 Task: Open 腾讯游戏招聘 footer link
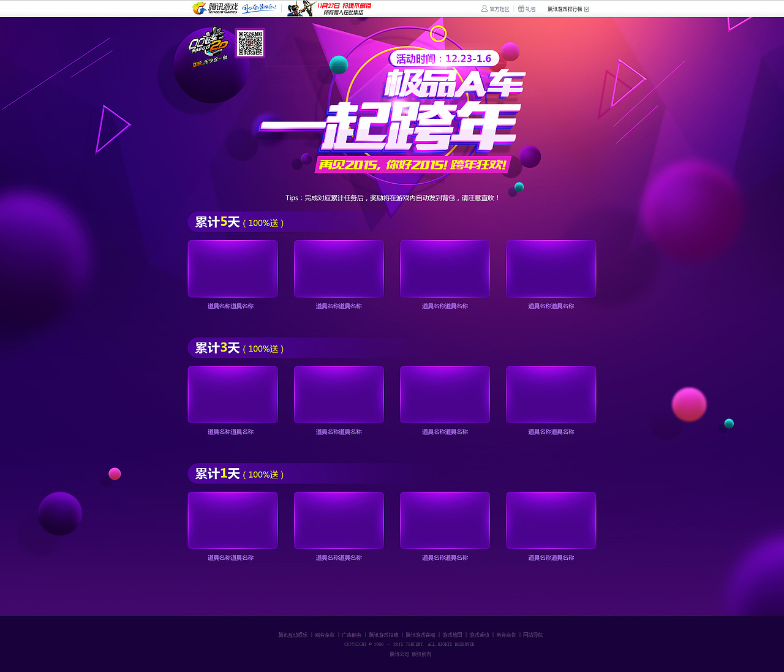pos(383,635)
